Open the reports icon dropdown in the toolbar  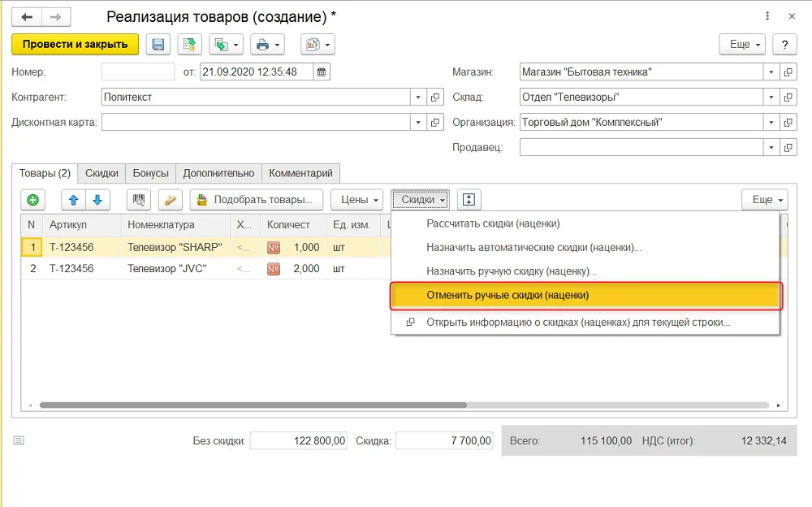(x=318, y=45)
